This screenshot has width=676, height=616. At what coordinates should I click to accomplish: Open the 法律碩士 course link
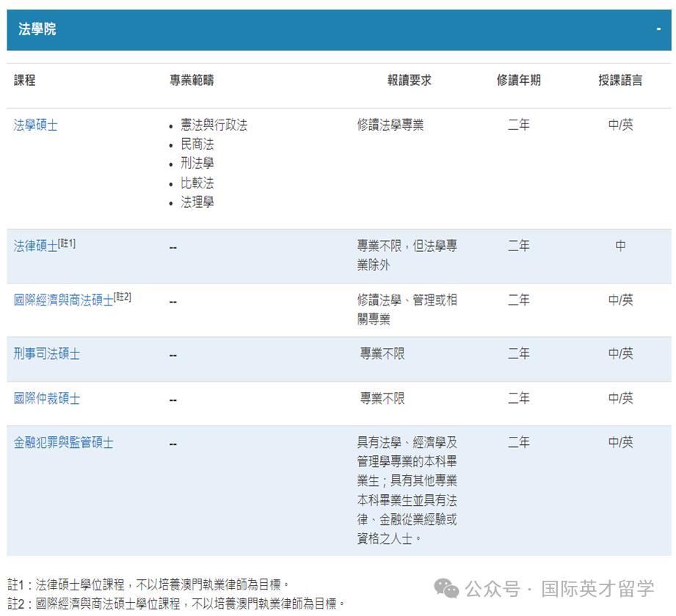coord(35,246)
